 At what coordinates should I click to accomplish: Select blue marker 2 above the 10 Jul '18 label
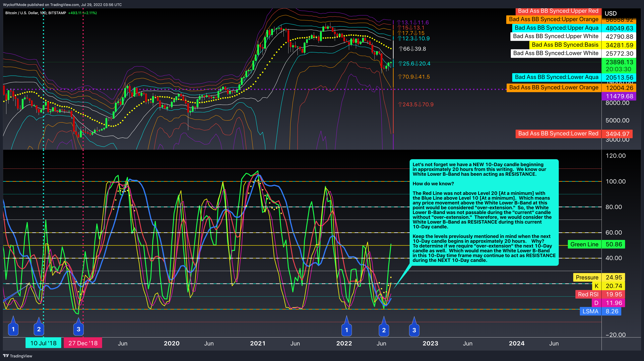[39, 329]
